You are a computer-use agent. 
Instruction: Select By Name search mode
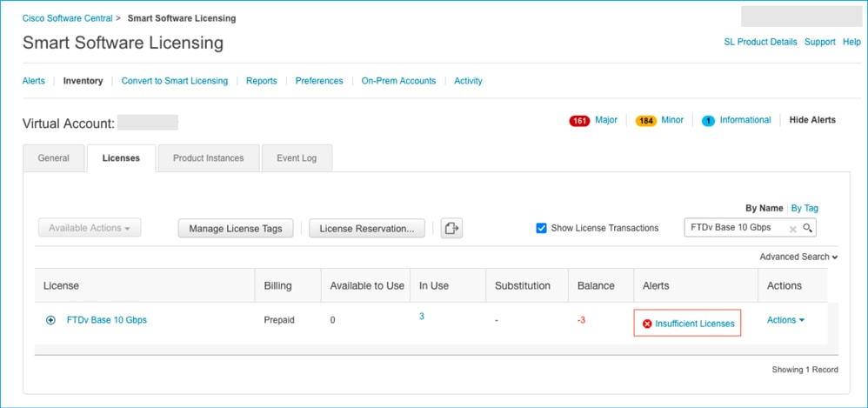click(x=764, y=209)
